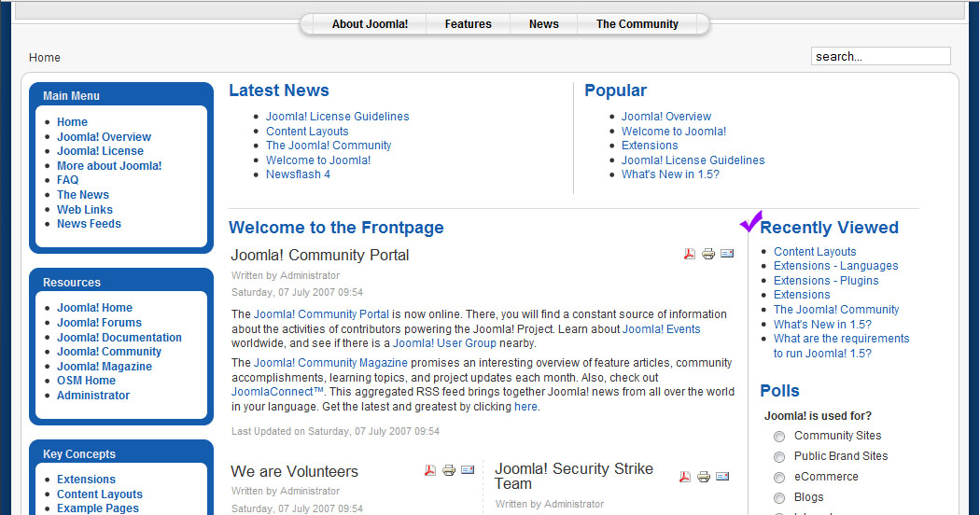
Task: Open Joomla! Magazine resource link
Action: pyautogui.click(x=105, y=367)
